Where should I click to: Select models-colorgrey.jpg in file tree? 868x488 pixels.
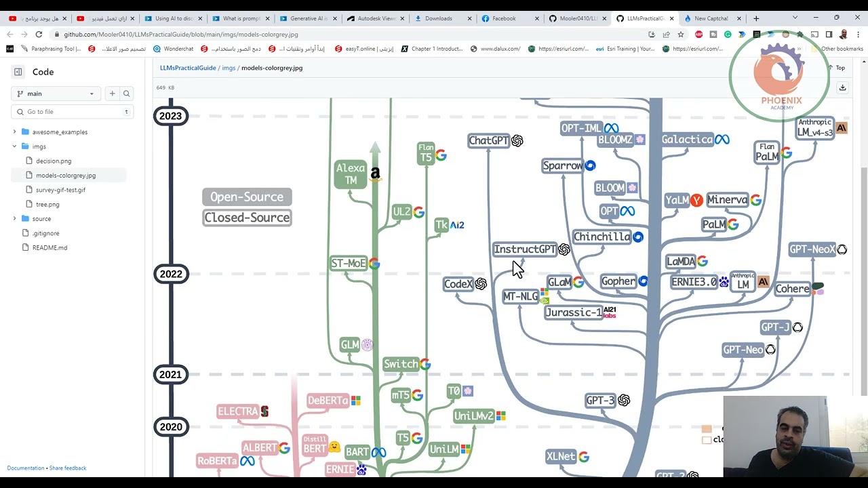pos(66,176)
